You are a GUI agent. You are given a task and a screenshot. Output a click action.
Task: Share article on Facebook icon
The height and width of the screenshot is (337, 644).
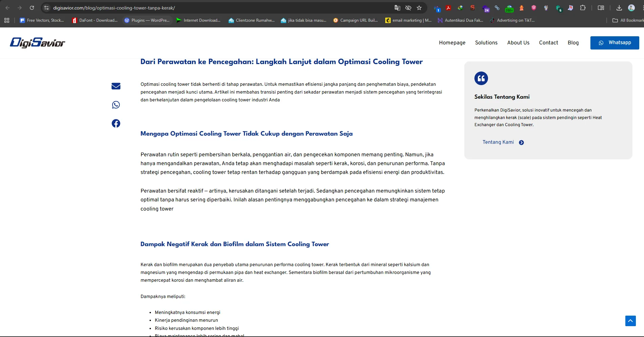pos(116,123)
